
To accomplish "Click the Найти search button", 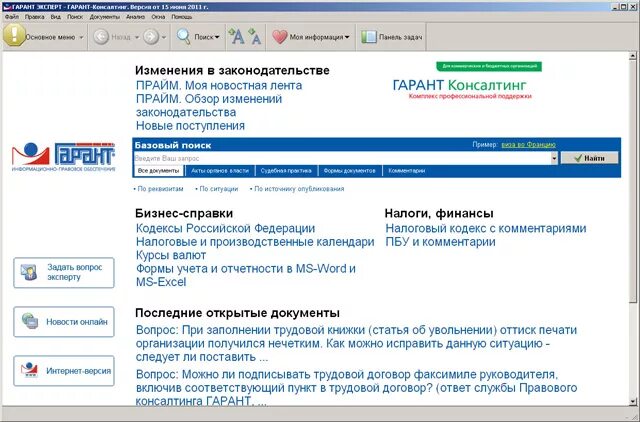I will coord(589,158).
